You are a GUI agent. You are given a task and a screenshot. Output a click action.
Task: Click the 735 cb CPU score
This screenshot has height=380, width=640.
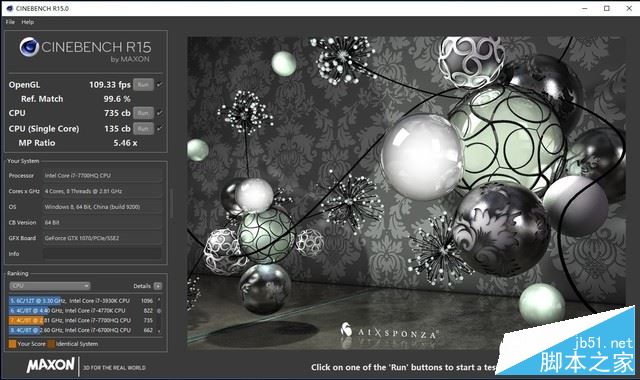(117, 113)
